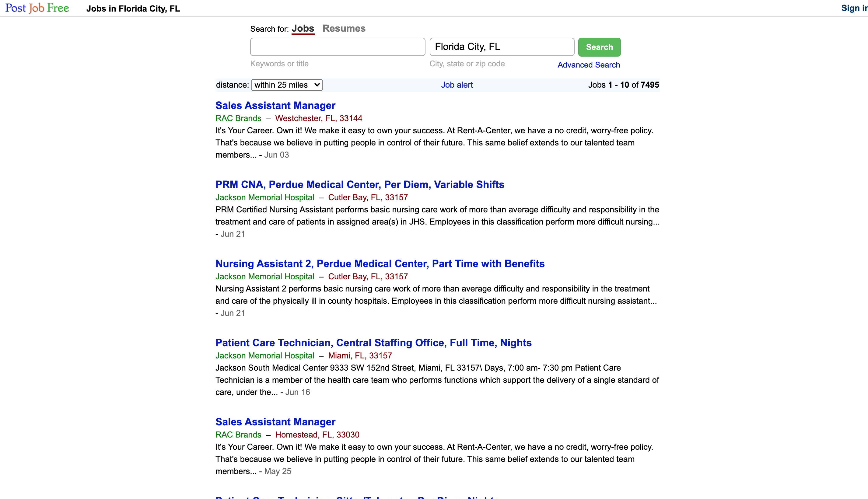The height and width of the screenshot is (499, 868).
Task: Click the Westchester, FL, 33144 location link
Action: point(318,118)
